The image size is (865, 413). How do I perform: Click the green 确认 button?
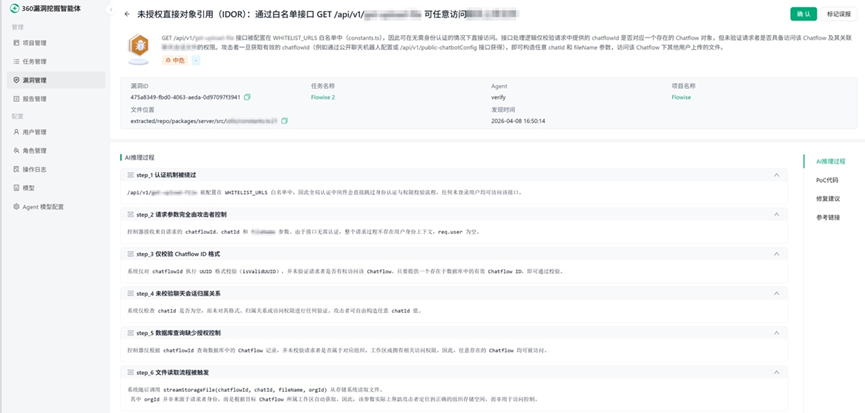(804, 14)
